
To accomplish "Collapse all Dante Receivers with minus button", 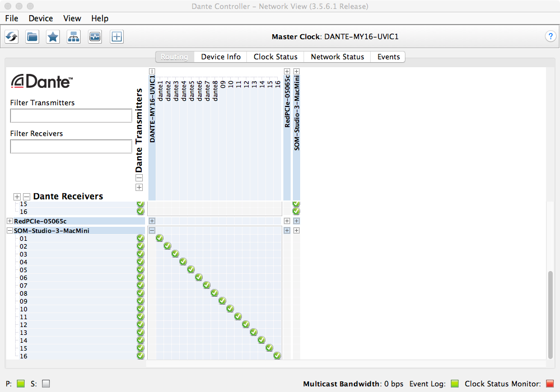I will (x=26, y=197).
